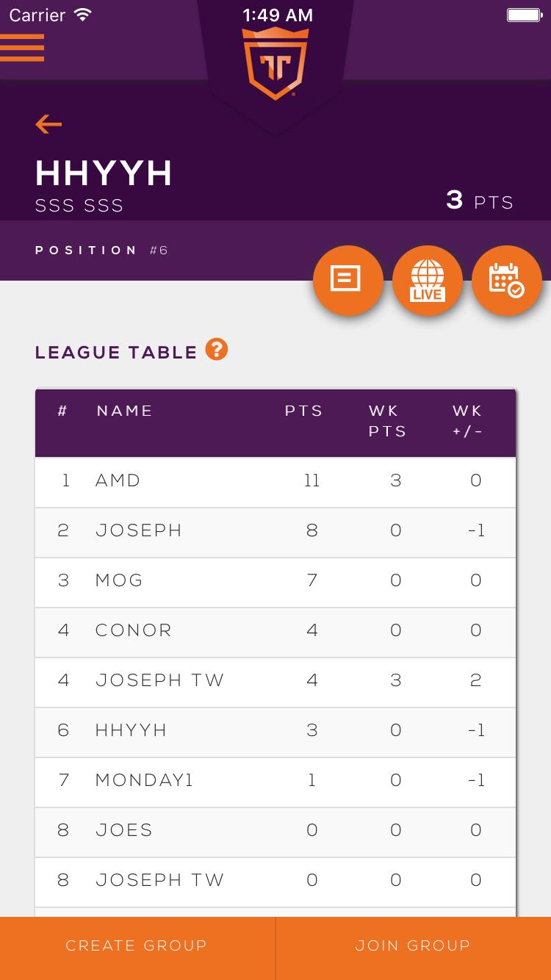Screen dimensions: 551x980
Task: Open the CONOR league entry
Action: [x=275, y=631]
